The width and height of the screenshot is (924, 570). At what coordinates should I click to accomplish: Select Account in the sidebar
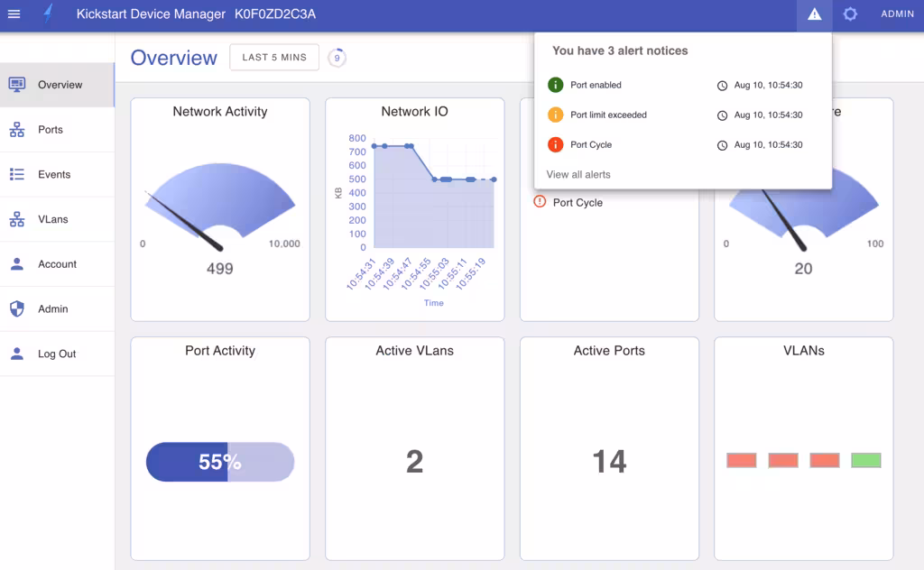coord(57,264)
